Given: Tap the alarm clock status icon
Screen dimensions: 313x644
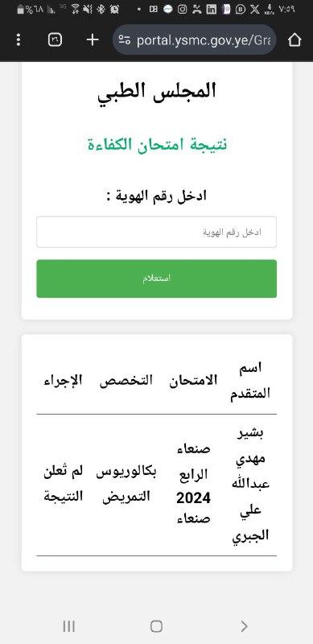Looking at the screenshot, I should [x=114, y=9].
